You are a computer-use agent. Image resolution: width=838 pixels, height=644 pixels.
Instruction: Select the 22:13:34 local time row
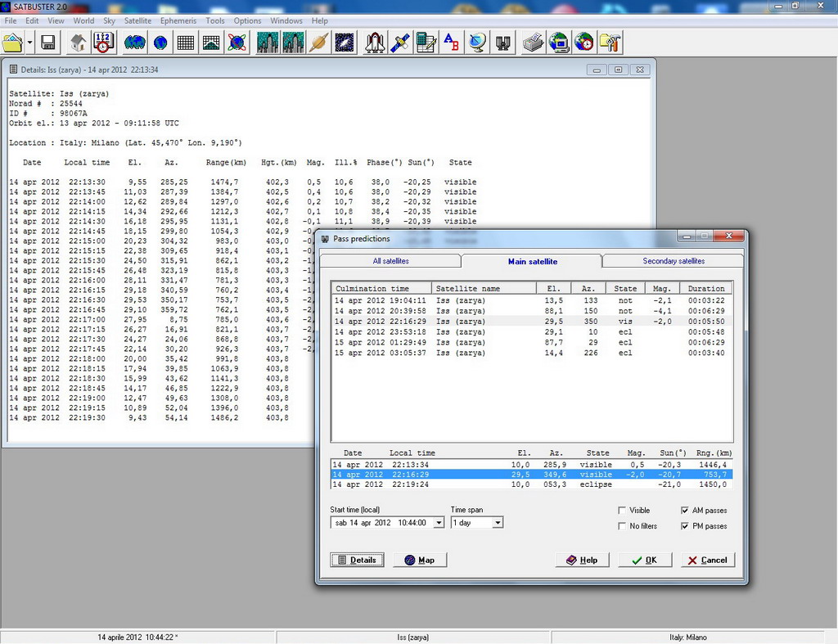(532, 465)
